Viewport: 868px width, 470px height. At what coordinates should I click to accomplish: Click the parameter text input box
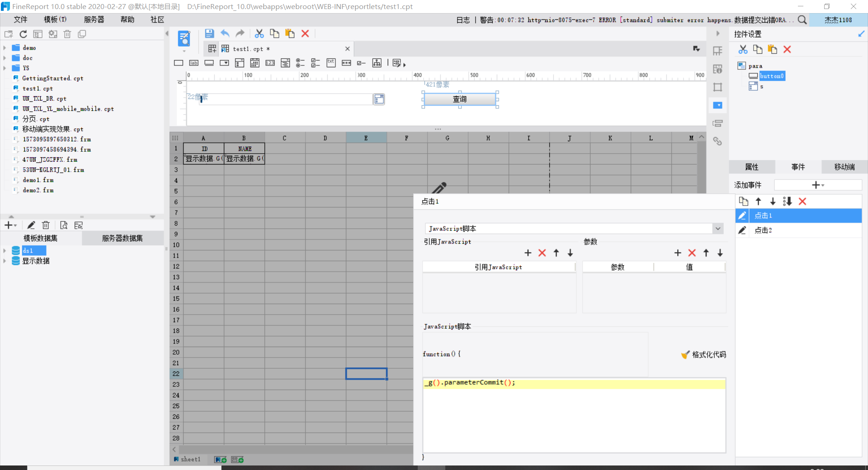point(285,99)
